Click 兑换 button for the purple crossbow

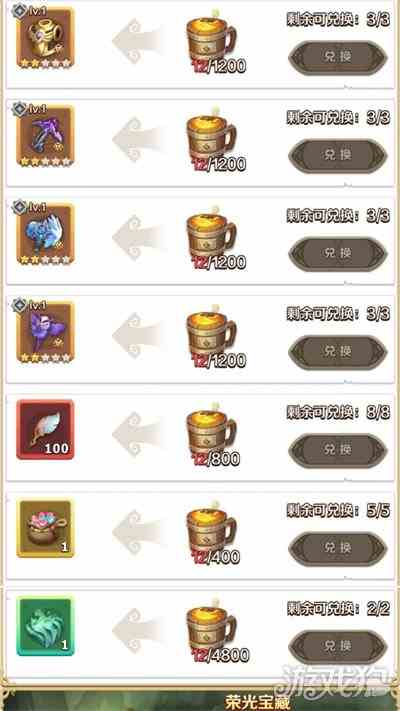338,156
